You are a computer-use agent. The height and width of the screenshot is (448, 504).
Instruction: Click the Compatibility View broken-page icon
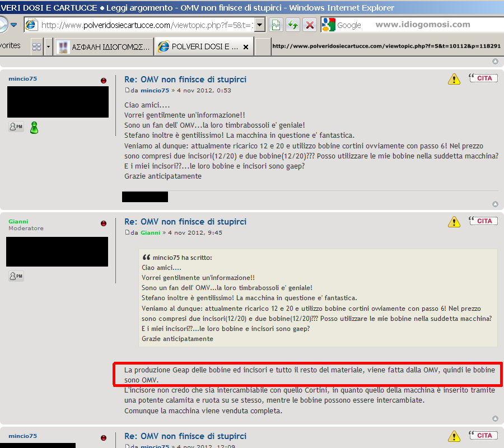[x=276, y=25]
